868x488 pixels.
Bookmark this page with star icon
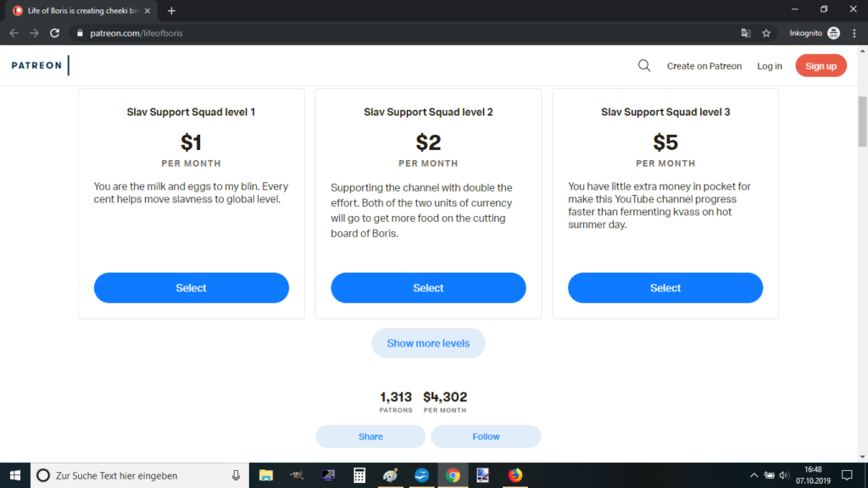click(x=766, y=33)
